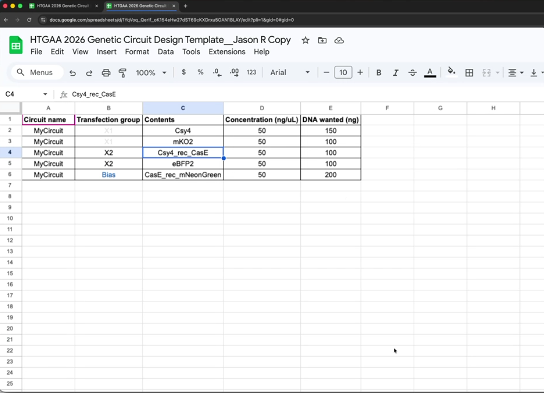
Task: Open text color picker
Action: (430, 72)
